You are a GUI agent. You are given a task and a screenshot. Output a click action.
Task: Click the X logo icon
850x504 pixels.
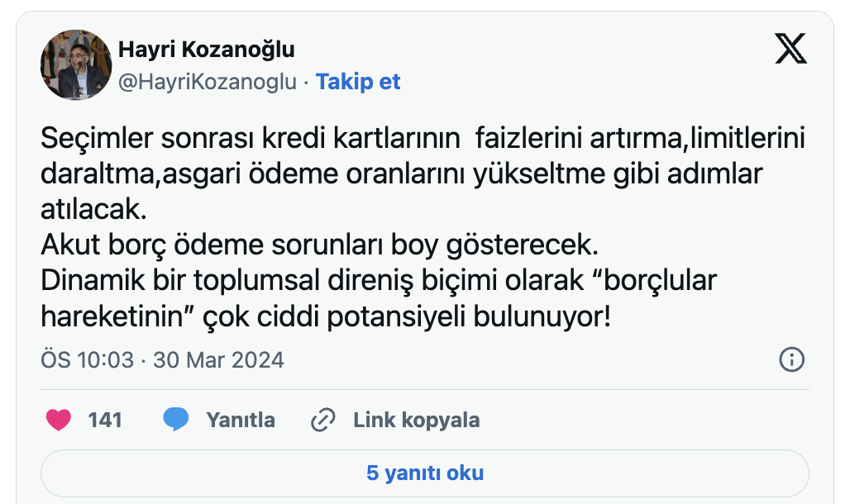coord(791,50)
